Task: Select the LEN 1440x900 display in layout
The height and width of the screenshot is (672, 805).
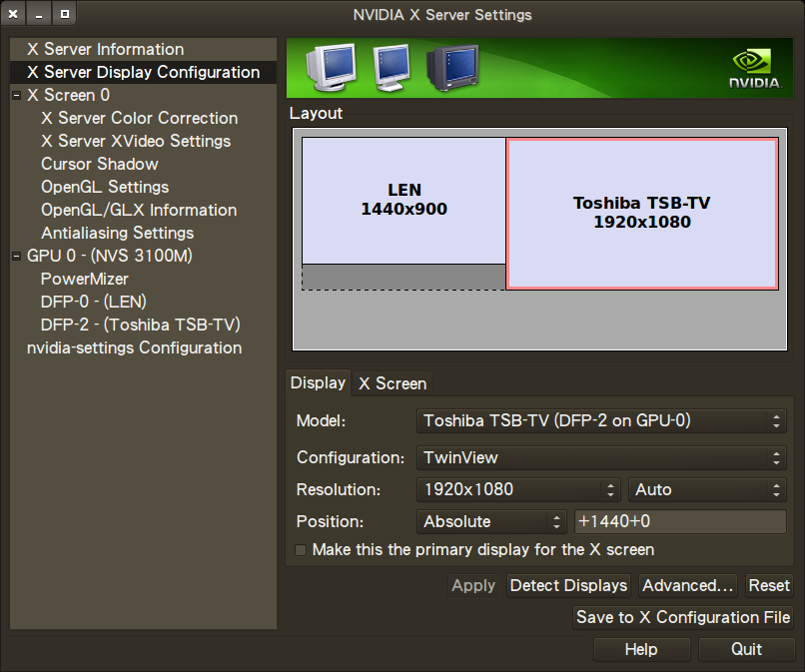Action: [x=403, y=201]
